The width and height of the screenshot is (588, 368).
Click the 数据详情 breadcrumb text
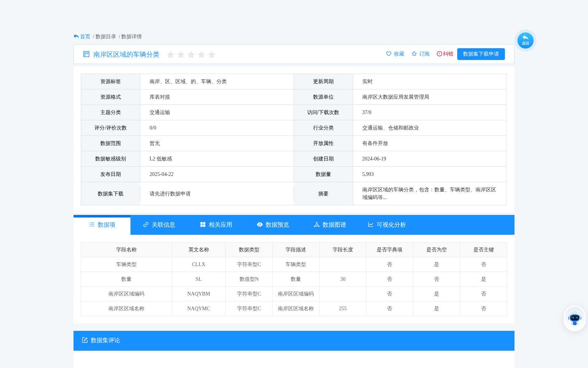132,36
